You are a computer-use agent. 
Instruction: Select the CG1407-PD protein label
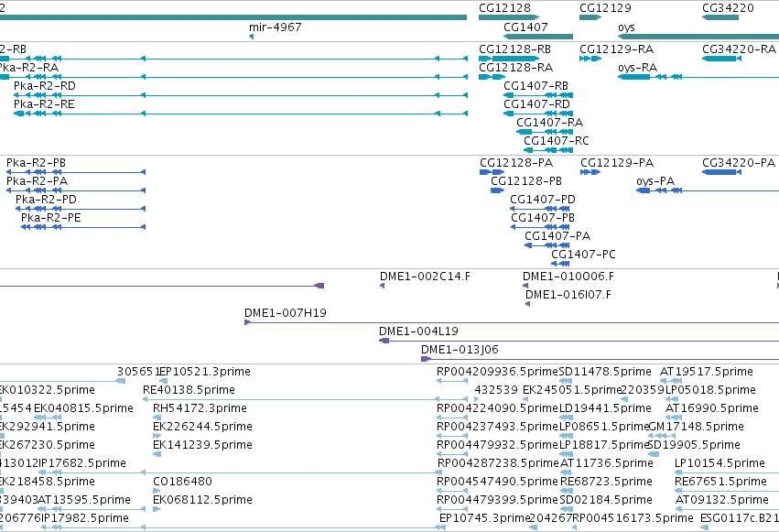(x=543, y=200)
